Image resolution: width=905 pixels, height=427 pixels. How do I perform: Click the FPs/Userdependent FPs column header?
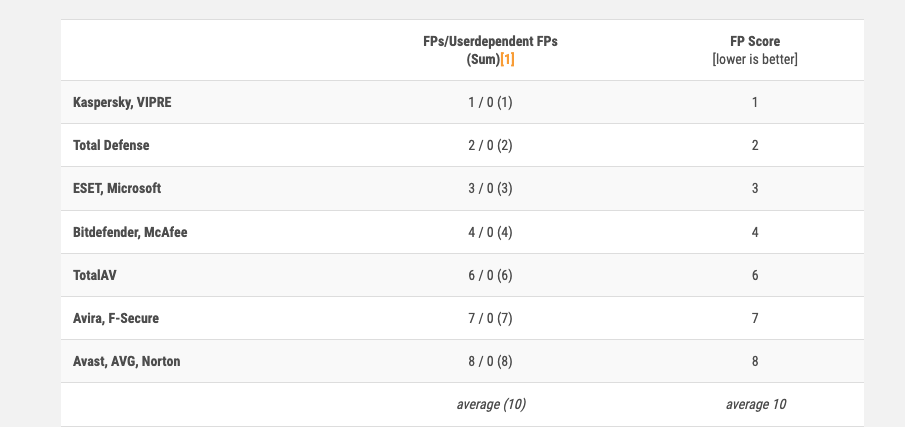click(490, 42)
